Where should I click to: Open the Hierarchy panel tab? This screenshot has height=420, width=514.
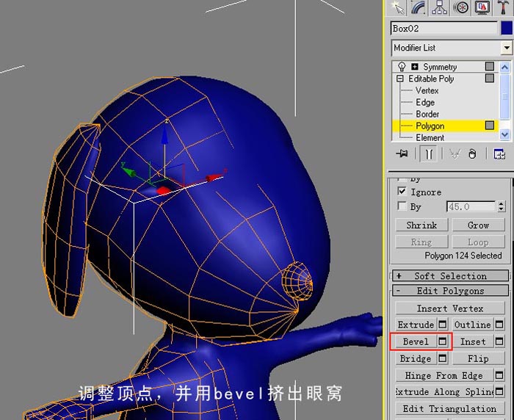[439, 8]
